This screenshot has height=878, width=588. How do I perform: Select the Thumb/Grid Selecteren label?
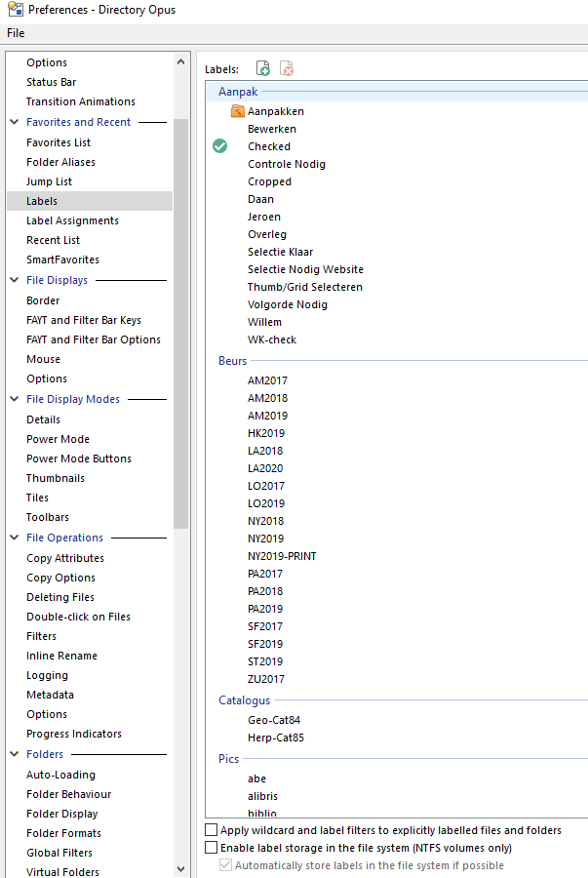coord(305,287)
